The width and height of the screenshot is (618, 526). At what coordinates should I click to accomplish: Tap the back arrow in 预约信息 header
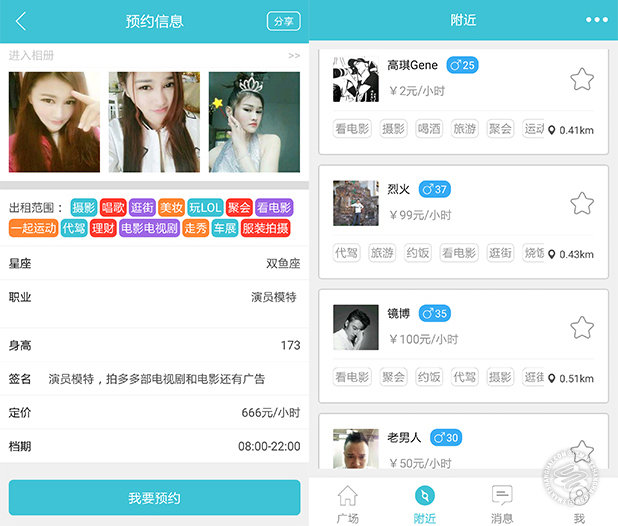pyautogui.click(x=21, y=21)
